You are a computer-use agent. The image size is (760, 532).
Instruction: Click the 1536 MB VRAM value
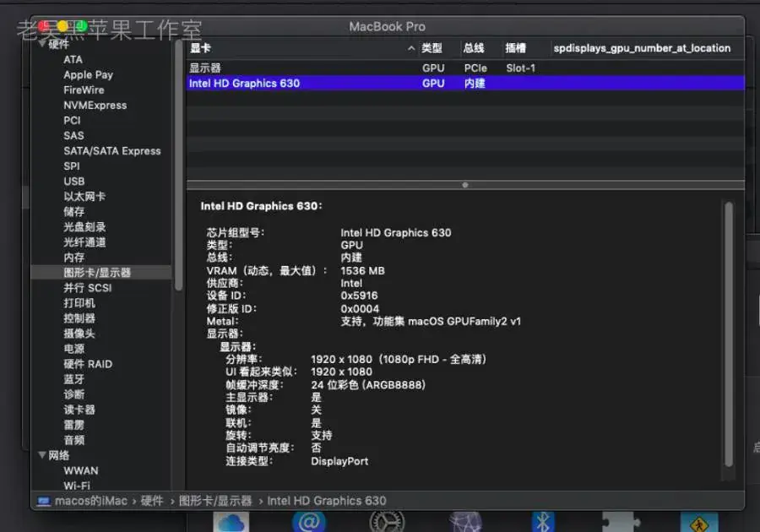coord(362,270)
